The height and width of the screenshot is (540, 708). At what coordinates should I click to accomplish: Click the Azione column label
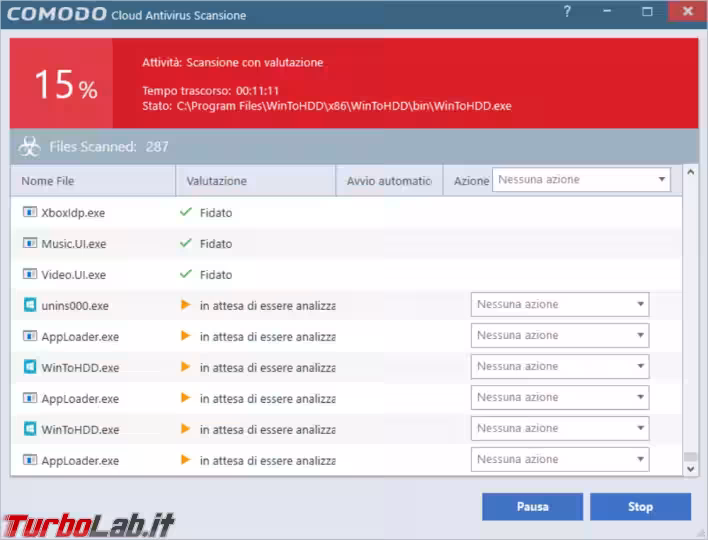coord(471,181)
